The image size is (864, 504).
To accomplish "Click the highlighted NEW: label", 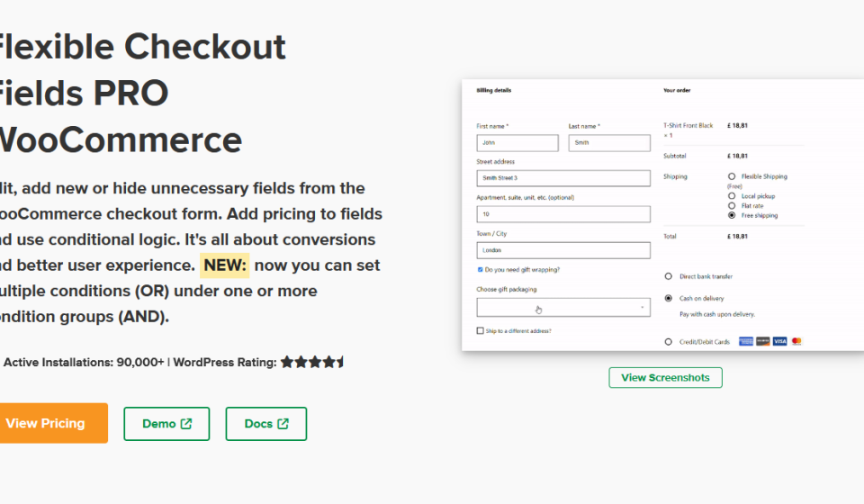I will 224,265.
